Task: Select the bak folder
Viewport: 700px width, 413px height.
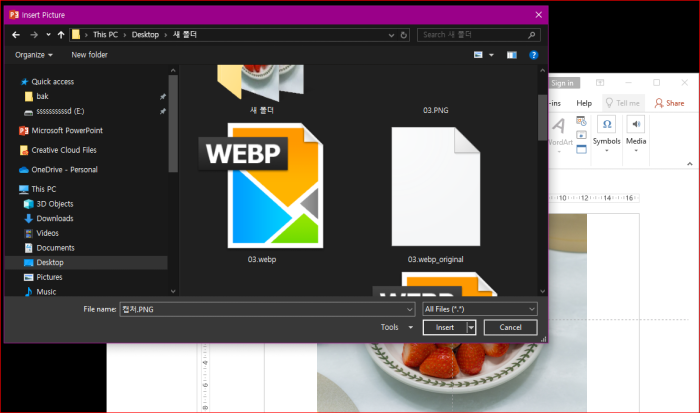Action: point(42,96)
